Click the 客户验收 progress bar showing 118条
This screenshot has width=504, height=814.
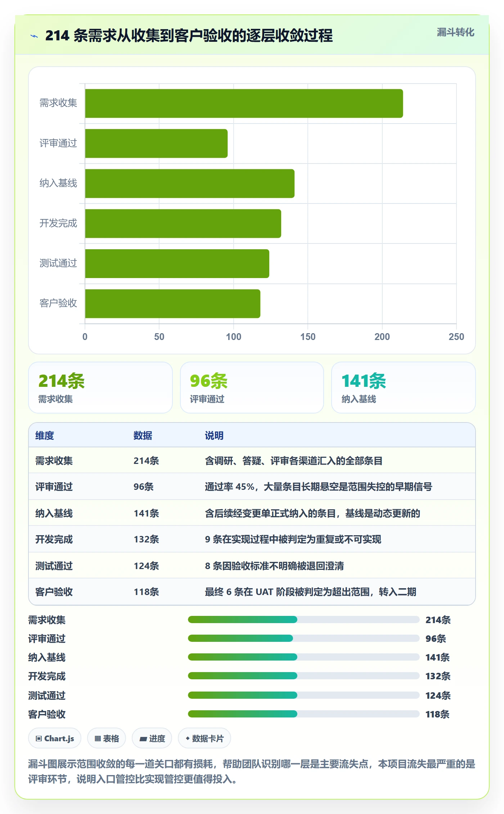click(x=304, y=714)
